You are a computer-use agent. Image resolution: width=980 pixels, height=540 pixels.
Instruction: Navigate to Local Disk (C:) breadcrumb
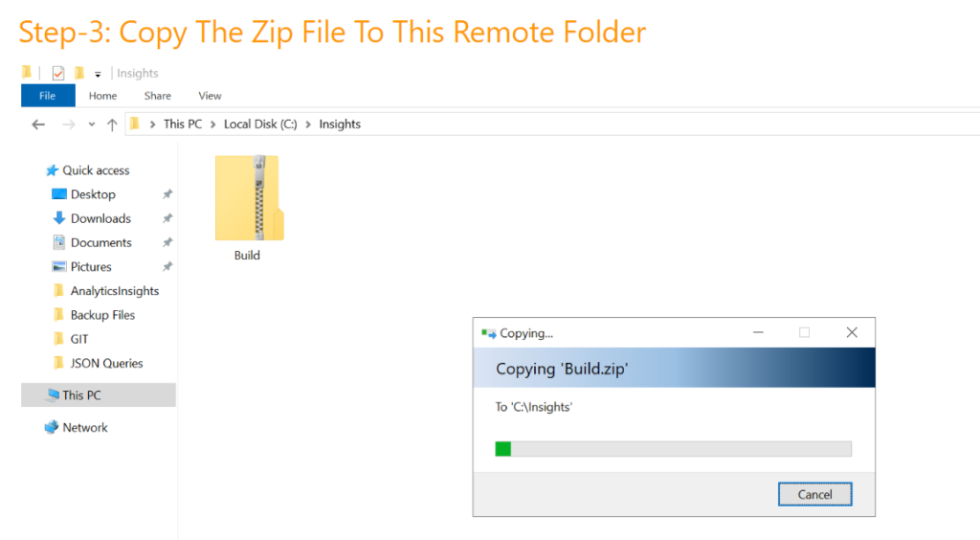pyautogui.click(x=260, y=124)
